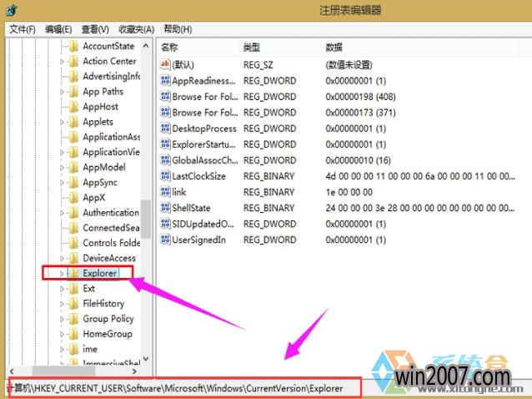Select the AccountState folder icon
This screenshot has width=532, height=399.
pyautogui.click(x=73, y=46)
